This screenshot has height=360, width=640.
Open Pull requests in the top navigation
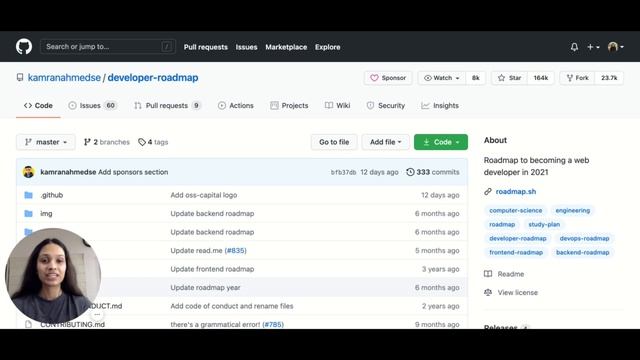[206, 47]
